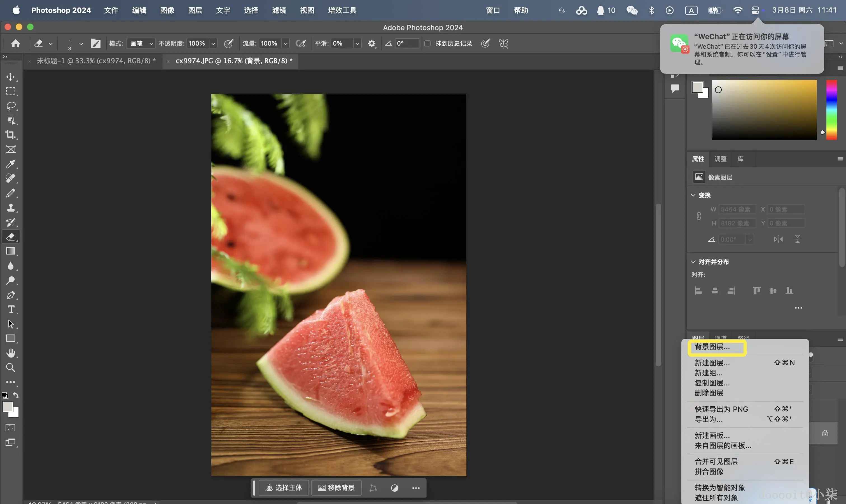Viewport: 846px width, 504px height.
Task: Choose Background Layer menu entry
Action: (712, 347)
